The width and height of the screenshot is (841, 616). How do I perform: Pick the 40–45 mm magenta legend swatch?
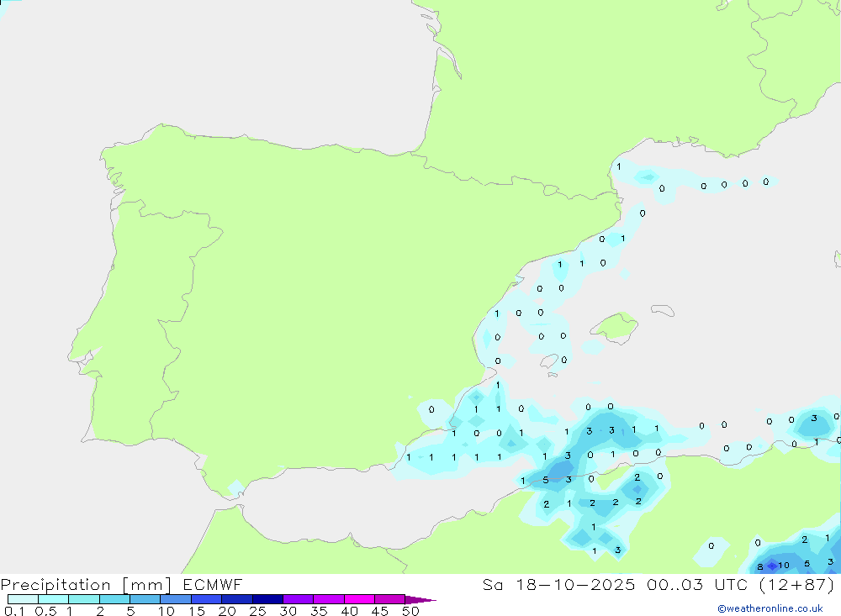[x=359, y=599]
